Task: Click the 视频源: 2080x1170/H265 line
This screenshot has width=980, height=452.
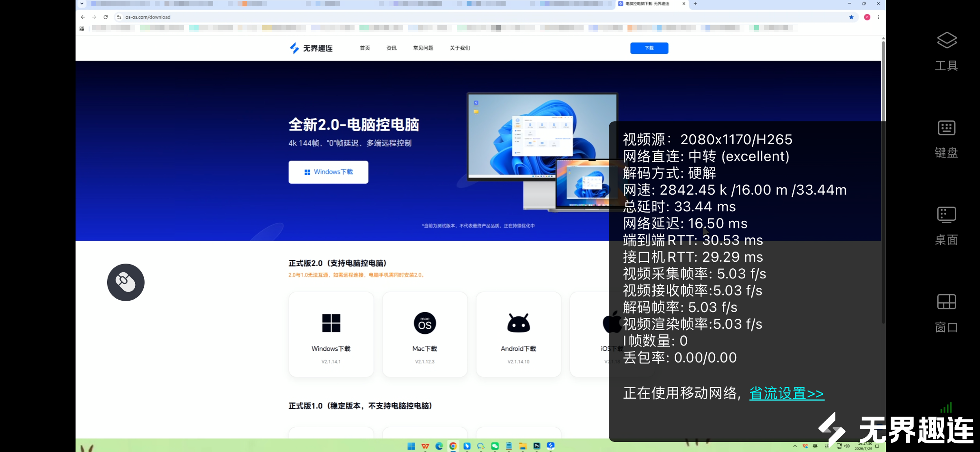Action: [708, 139]
